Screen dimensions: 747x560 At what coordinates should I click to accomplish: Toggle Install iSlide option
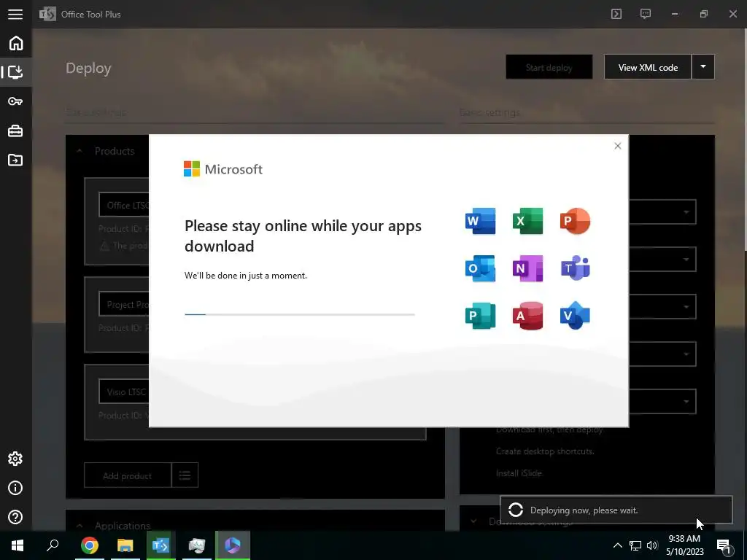point(519,472)
